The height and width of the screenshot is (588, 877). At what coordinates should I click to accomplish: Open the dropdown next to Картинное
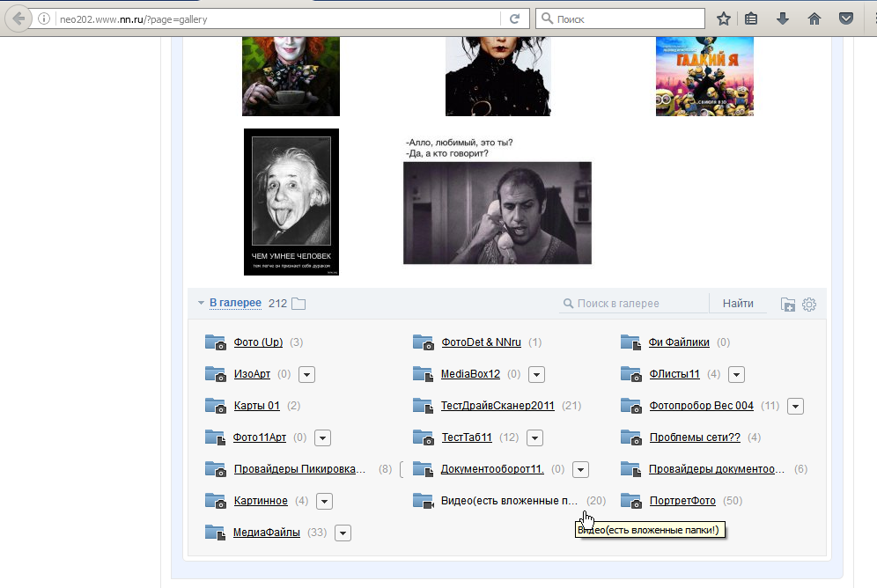[324, 502]
